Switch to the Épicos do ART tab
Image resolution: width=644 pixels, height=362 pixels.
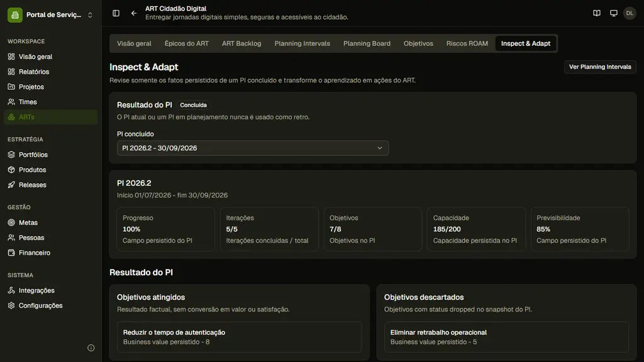(186, 43)
